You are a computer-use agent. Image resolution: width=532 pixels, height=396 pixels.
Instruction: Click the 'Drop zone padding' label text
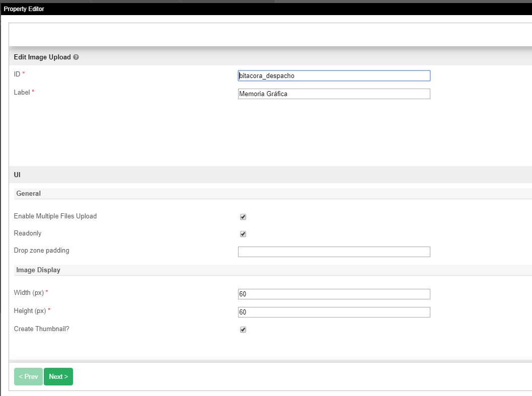click(42, 251)
